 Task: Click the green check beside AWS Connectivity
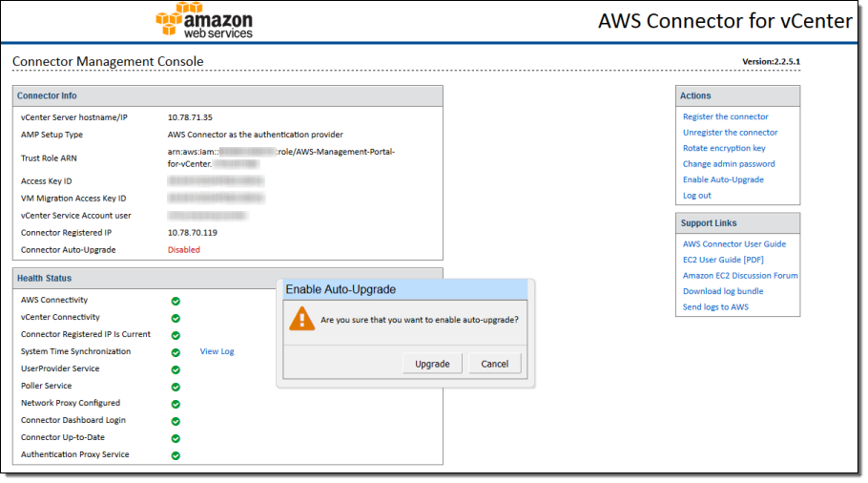(x=176, y=301)
